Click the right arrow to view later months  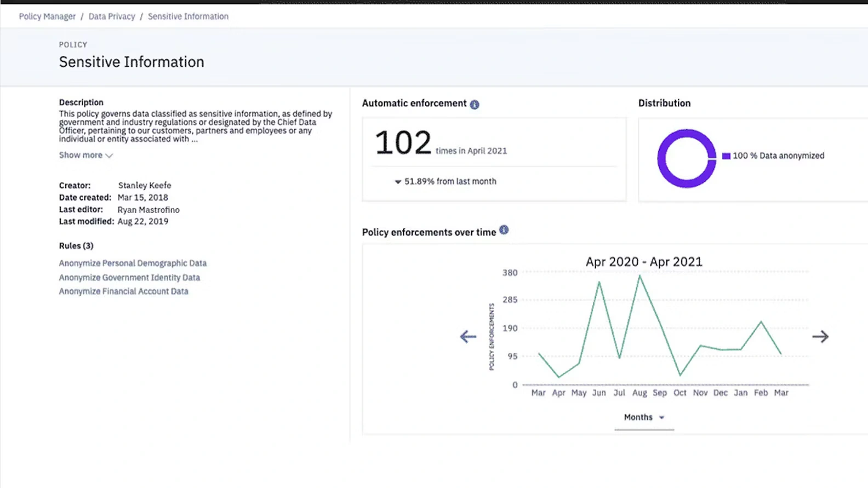pos(820,336)
